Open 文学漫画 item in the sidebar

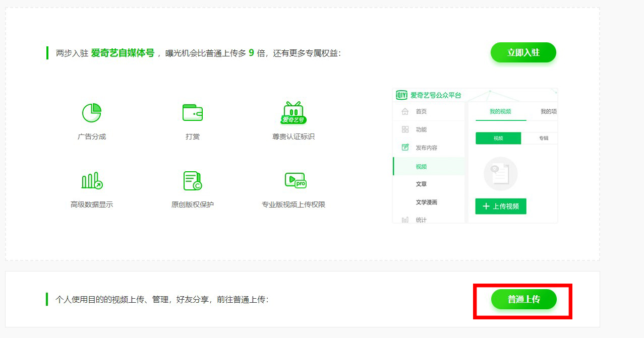pos(426,202)
